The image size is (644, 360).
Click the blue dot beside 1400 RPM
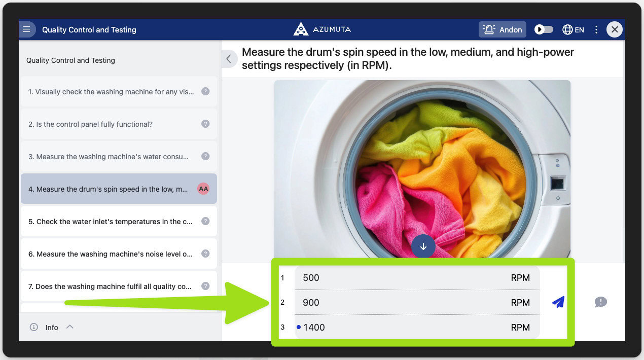click(298, 327)
